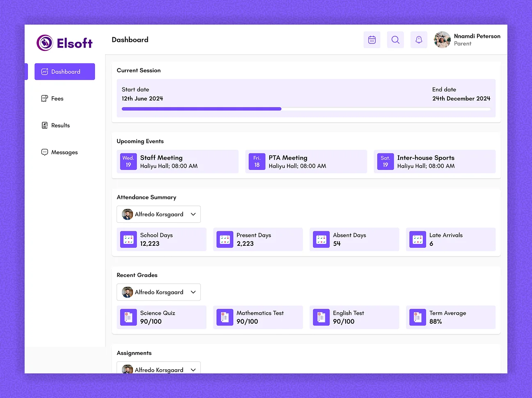The image size is (532, 398).
Task: Click the Results sidebar icon
Action: coord(44,125)
